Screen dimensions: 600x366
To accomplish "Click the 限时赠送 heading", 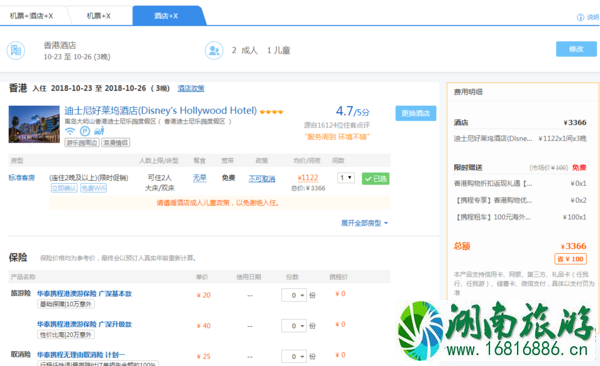I will tap(468, 167).
